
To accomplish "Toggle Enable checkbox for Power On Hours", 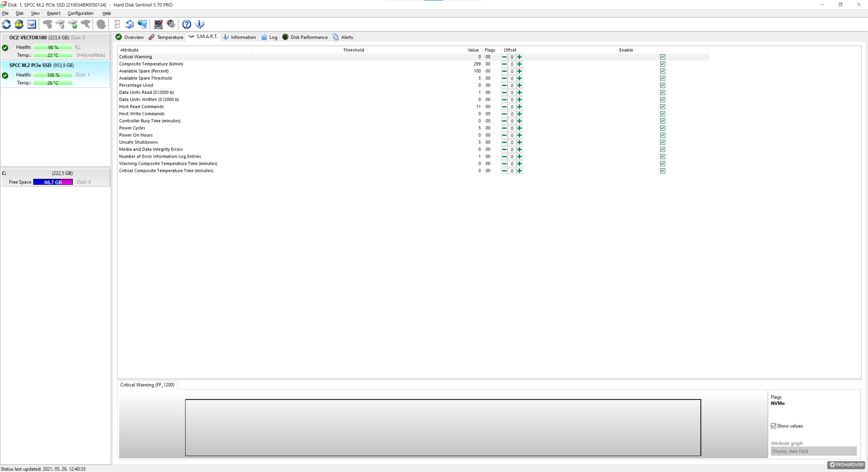I will click(x=662, y=135).
